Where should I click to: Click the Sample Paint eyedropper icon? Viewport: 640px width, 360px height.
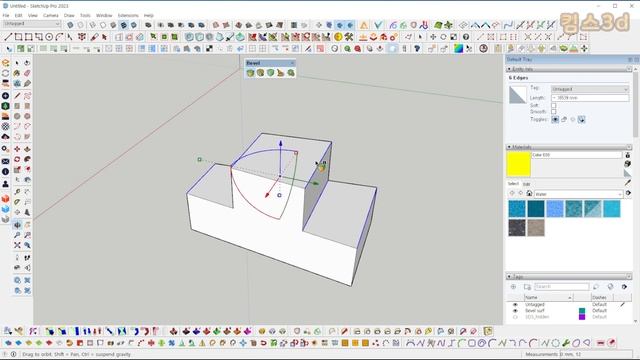[x=628, y=182]
